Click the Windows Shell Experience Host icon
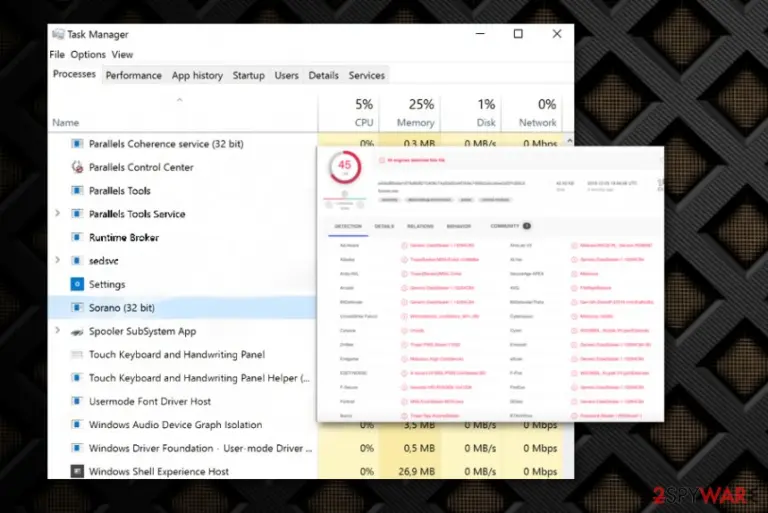 click(x=77, y=471)
